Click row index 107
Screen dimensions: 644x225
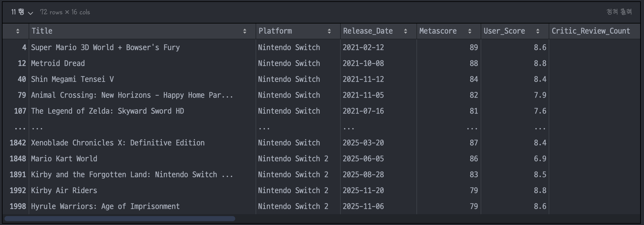(20, 111)
